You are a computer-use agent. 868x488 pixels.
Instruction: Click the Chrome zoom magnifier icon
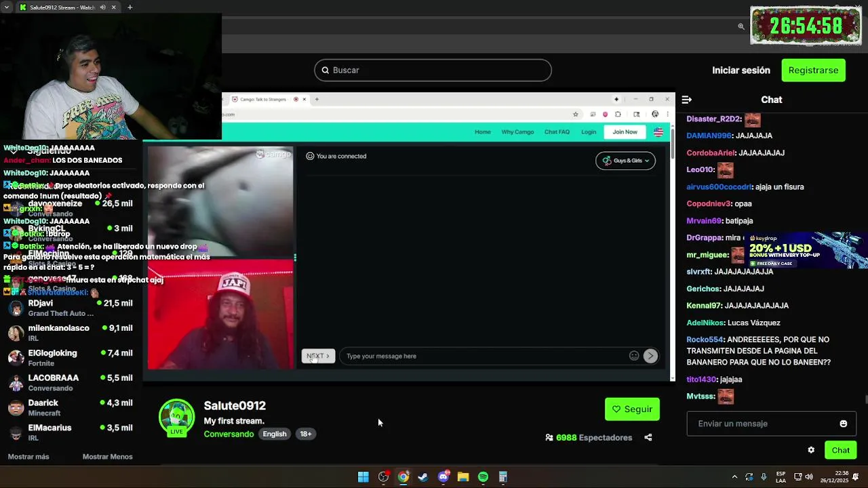point(741,26)
